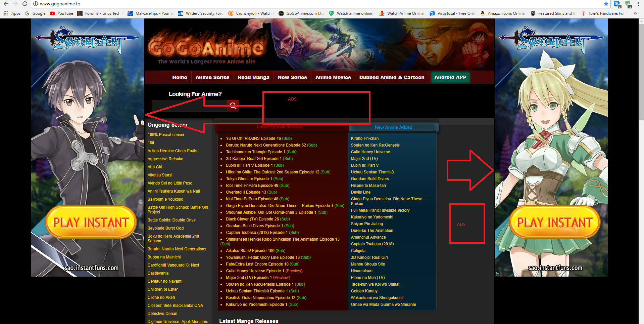Open the New Series menu item
Screen dimensions: 644x324
tap(292, 77)
